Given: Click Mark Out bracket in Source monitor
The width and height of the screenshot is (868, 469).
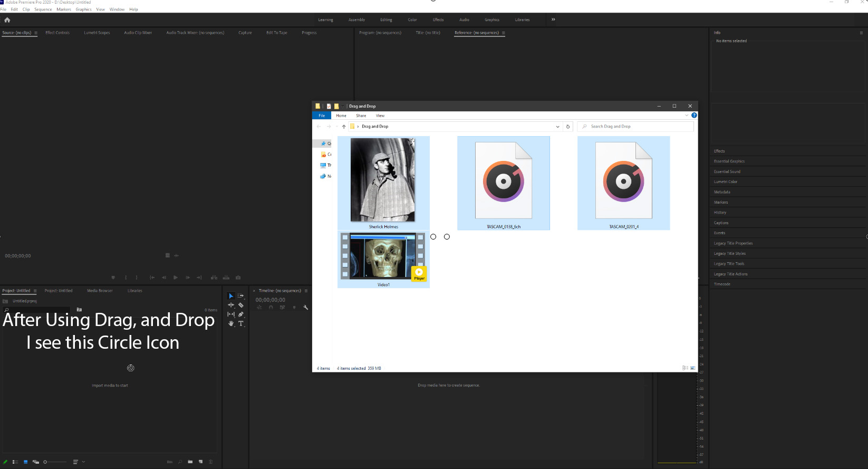Looking at the screenshot, I should [x=137, y=277].
